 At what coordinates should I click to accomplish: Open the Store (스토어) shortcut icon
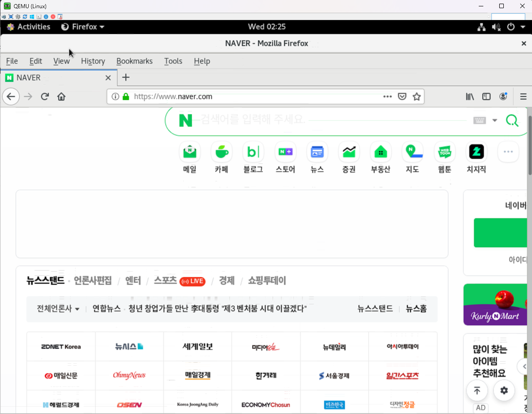(x=285, y=152)
